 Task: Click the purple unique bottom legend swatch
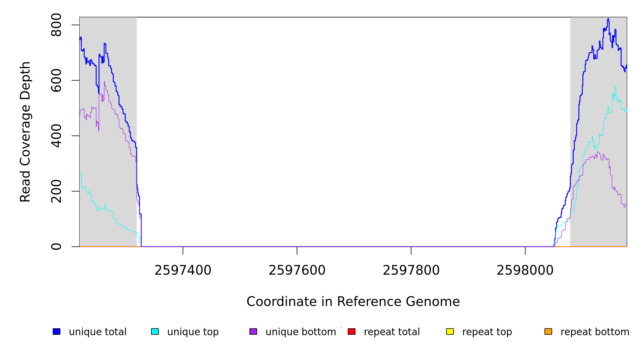click(253, 331)
